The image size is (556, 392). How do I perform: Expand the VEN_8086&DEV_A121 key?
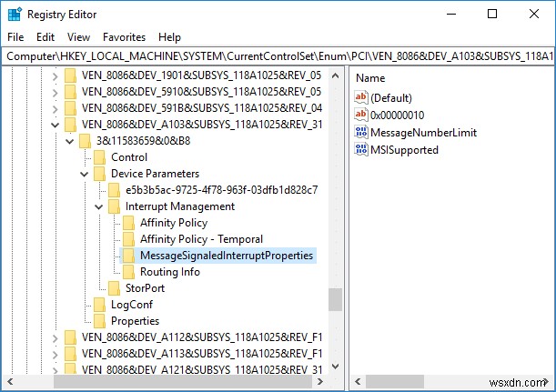click(55, 370)
